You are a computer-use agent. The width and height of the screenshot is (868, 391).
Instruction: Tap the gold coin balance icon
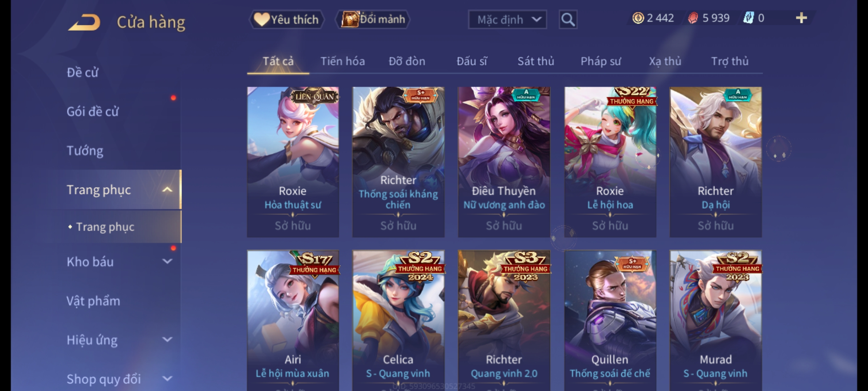click(x=638, y=18)
